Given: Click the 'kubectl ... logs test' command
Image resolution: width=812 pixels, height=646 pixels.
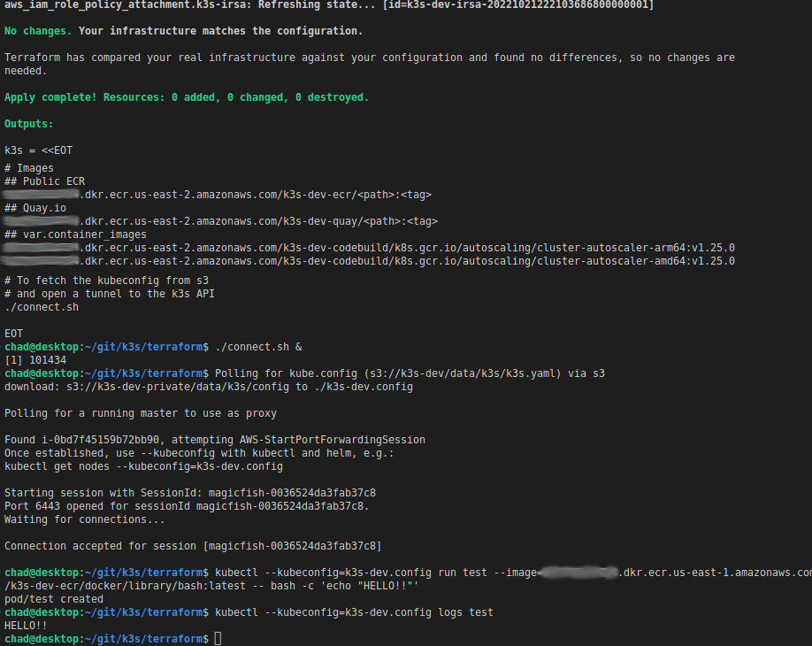Looking at the screenshot, I should coord(354,612).
